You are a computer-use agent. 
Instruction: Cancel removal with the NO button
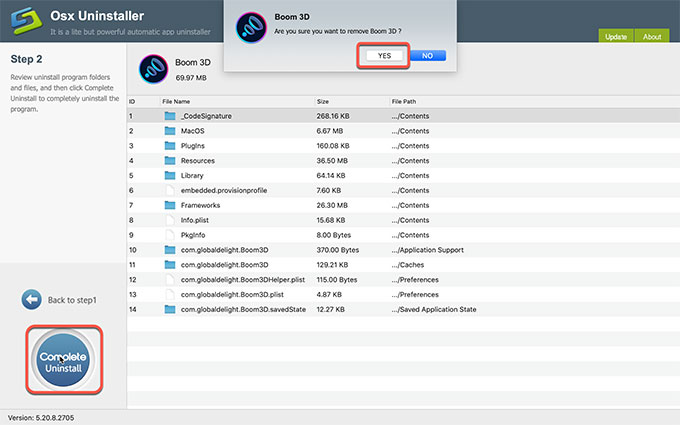pos(428,56)
